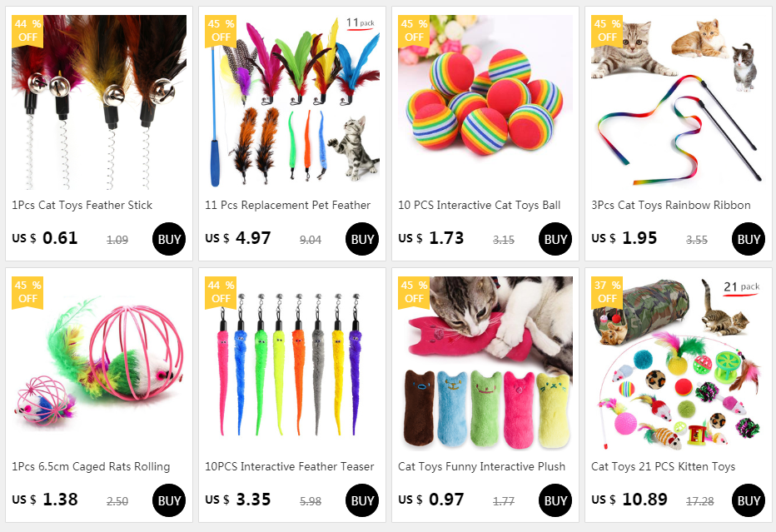The height and width of the screenshot is (532, 776).
Task: Open the rainbow foam balls image
Action: point(485,102)
